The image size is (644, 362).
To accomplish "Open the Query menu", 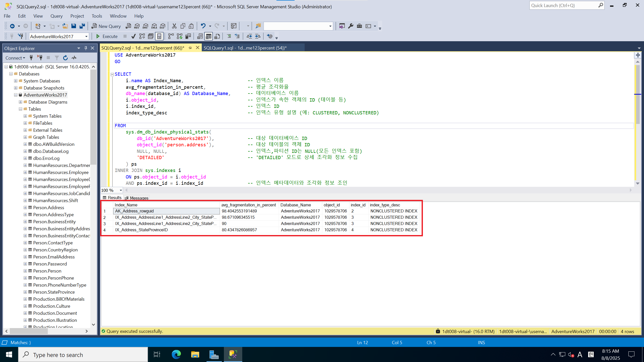I will [56, 16].
